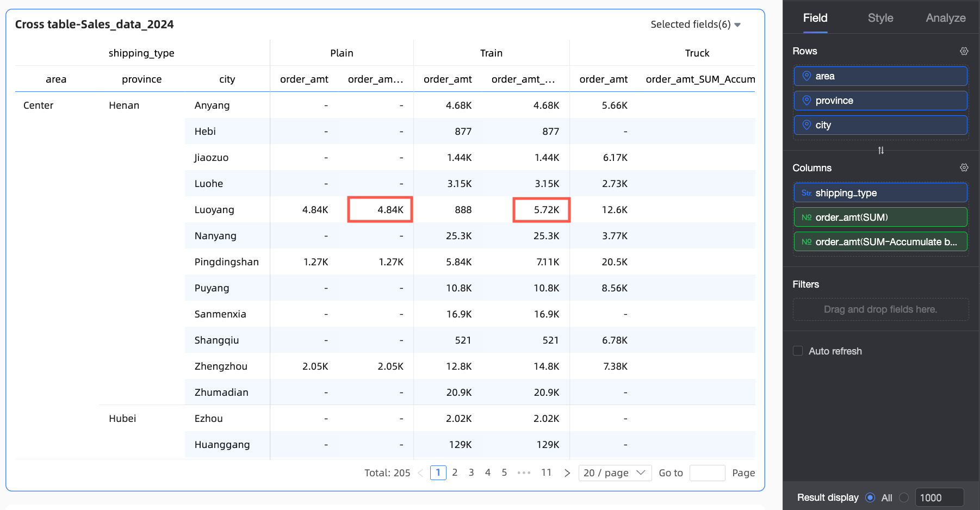Image resolution: width=980 pixels, height=510 pixels.
Task: Click the area field location icon
Action: click(807, 76)
